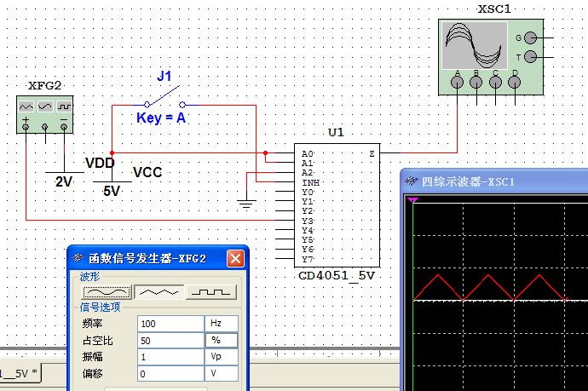Image resolution: width=588 pixels, height=391 pixels.
Task: Select triangle waveform button in function generator
Action: click(159, 292)
